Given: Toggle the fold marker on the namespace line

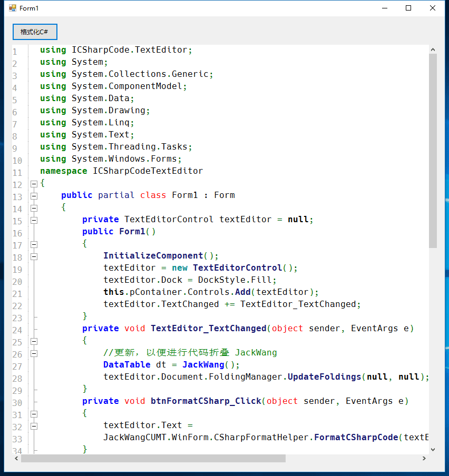Looking at the screenshot, I should pyautogui.click(x=33, y=183).
